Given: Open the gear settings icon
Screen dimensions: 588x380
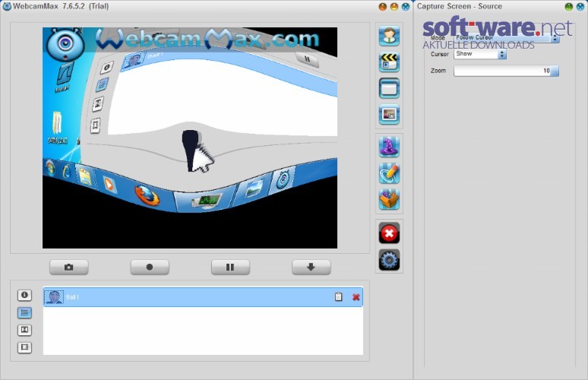Looking at the screenshot, I should [x=389, y=260].
